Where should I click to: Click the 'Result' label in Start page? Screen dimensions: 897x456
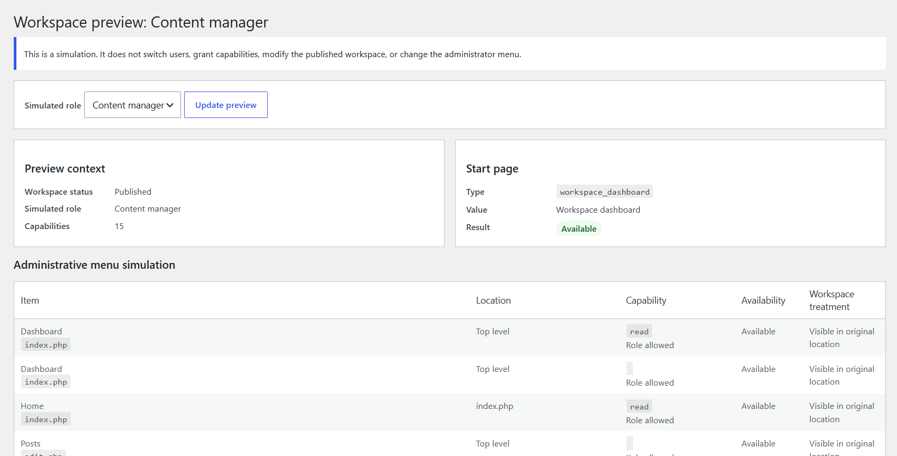[x=478, y=227]
